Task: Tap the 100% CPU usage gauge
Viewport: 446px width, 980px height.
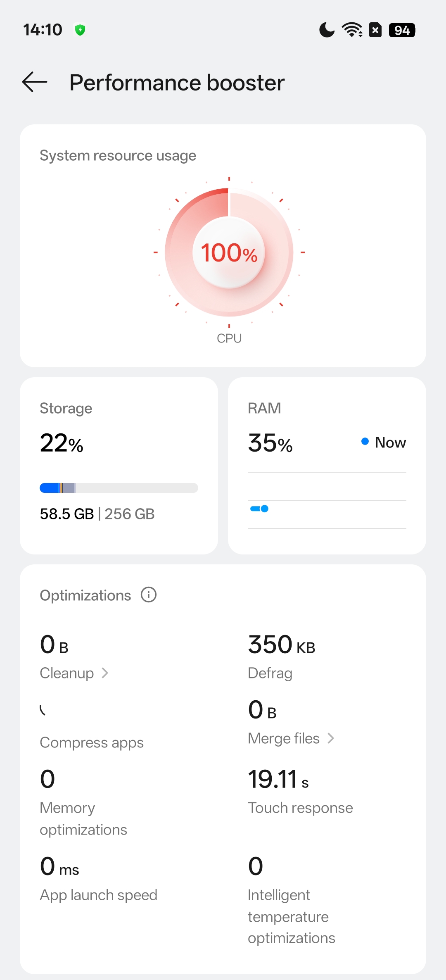Action: coord(229,252)
